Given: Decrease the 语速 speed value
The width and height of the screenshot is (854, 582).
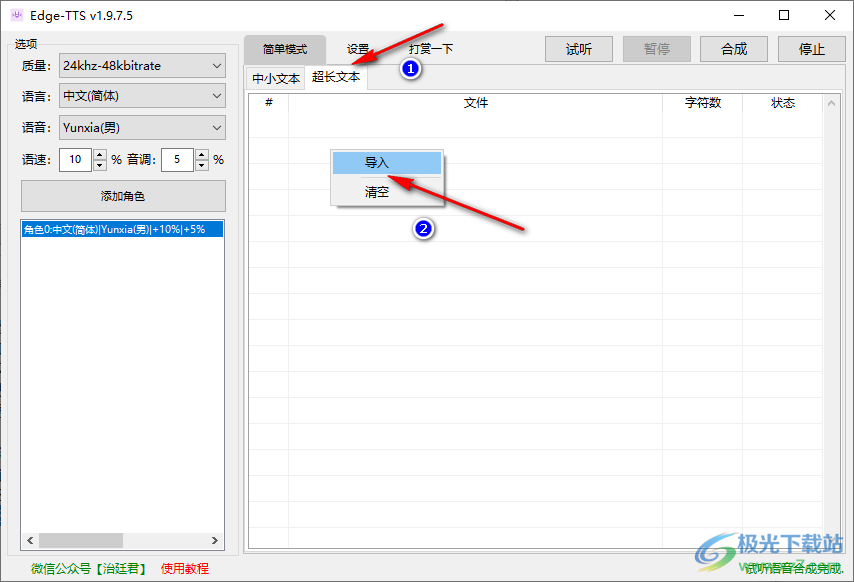Looking at the screenshot, I should tap(100, 166).
